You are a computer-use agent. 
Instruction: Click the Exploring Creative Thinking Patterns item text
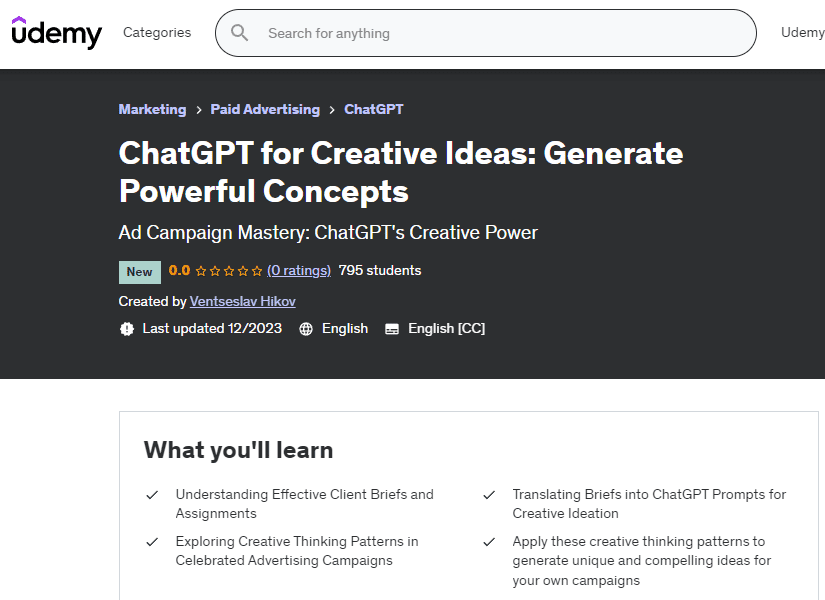pos(297,551)
